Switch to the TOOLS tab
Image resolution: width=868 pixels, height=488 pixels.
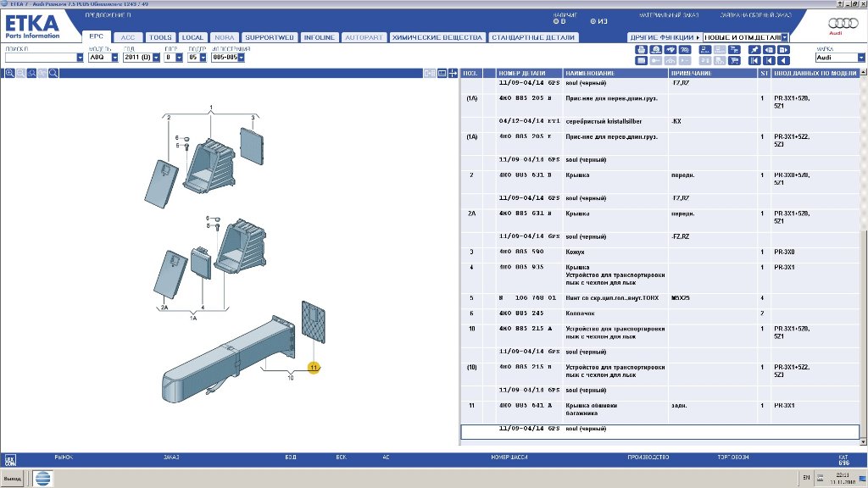(159, 38)
